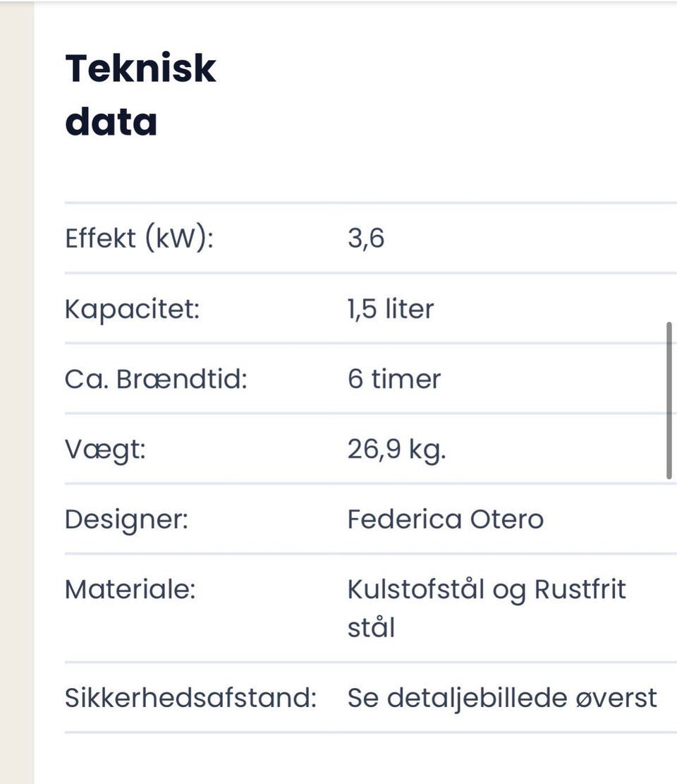This screenshot has width=677, height=784.
Task: Click the designer name "Federica Otero"
Action: pyautogui.click(x=445, y=519)
